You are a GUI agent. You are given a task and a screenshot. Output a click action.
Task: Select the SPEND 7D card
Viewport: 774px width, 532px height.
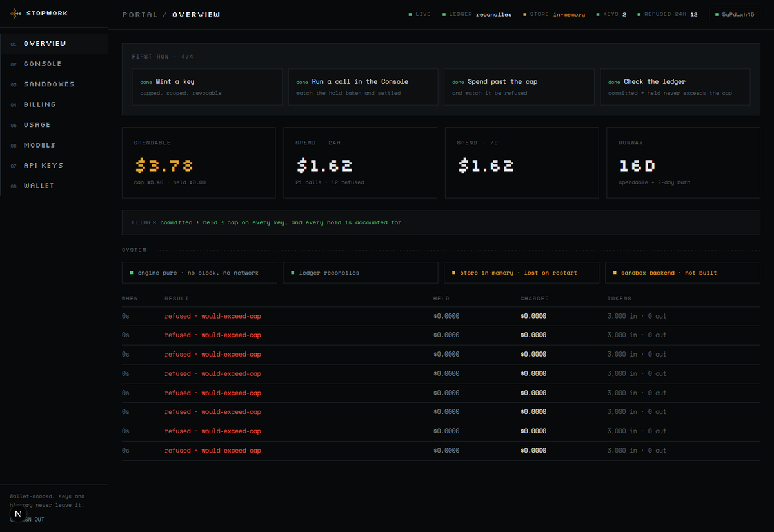point(522,163)
